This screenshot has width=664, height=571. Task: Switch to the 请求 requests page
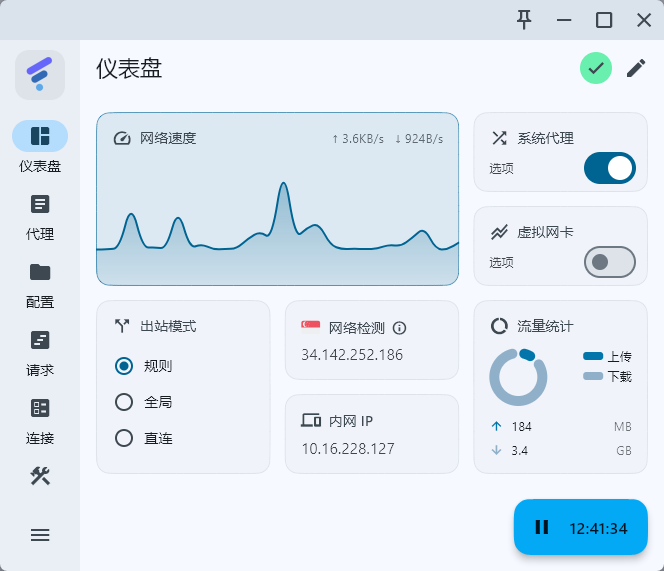tap(40, 354)
